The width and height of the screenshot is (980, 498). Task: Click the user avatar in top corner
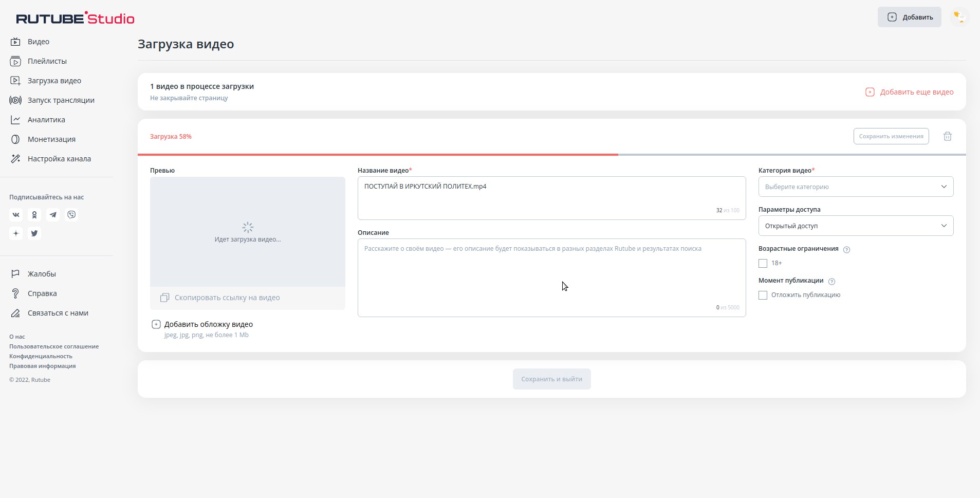[x=958, y=17]
